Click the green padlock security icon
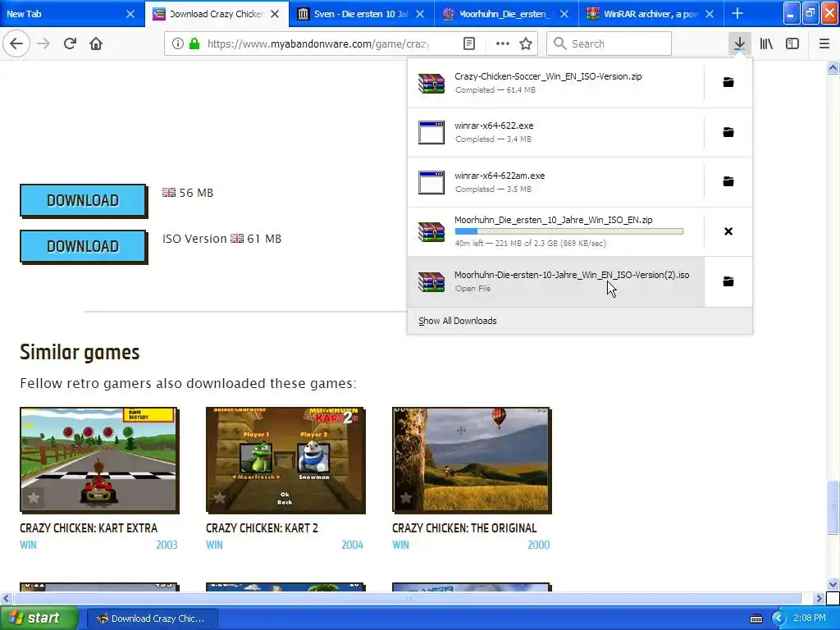Image resolution: width=840 pixels, height=630 pixels. point(194,43)
